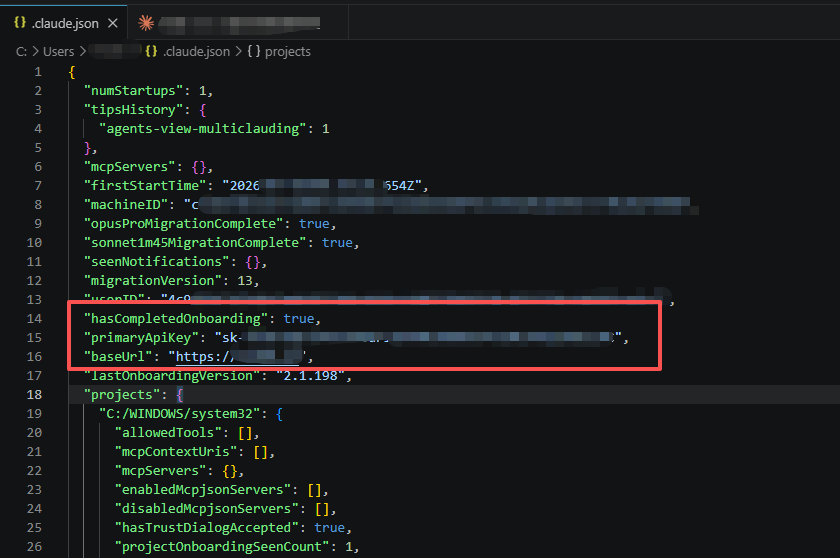Select the C: breadcrumb segment

(x=21, y=51)
